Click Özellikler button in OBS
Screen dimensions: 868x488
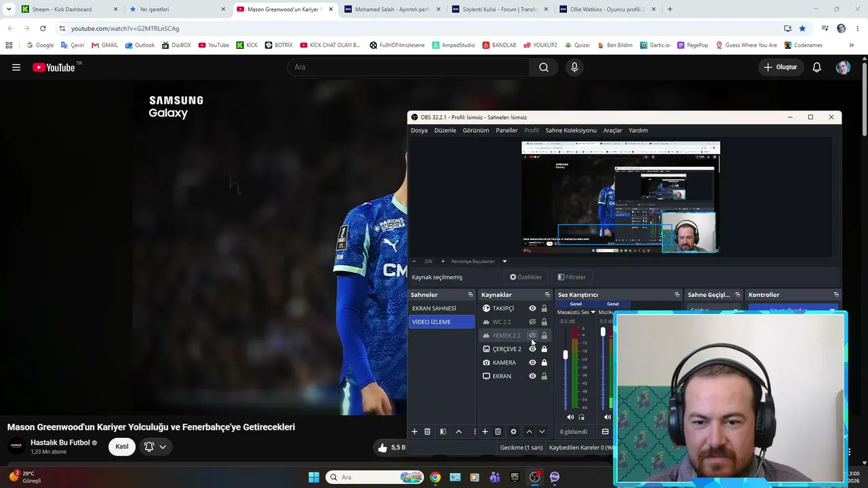tap(526, 277)
